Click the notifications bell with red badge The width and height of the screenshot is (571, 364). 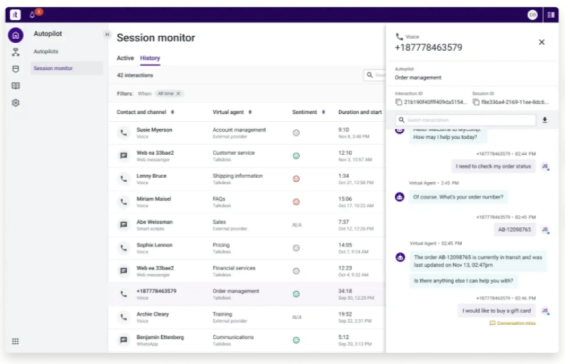(x=33, y=15)
